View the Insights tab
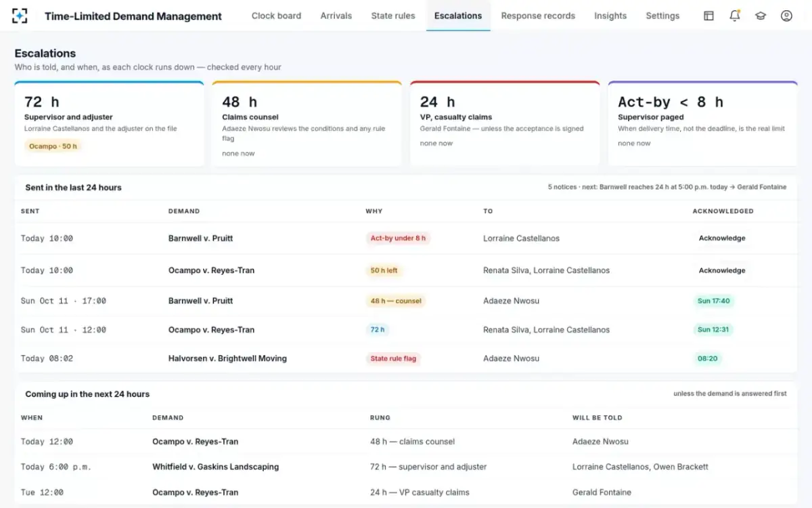The width and height of the screenshot is (812, 508). 610,16
